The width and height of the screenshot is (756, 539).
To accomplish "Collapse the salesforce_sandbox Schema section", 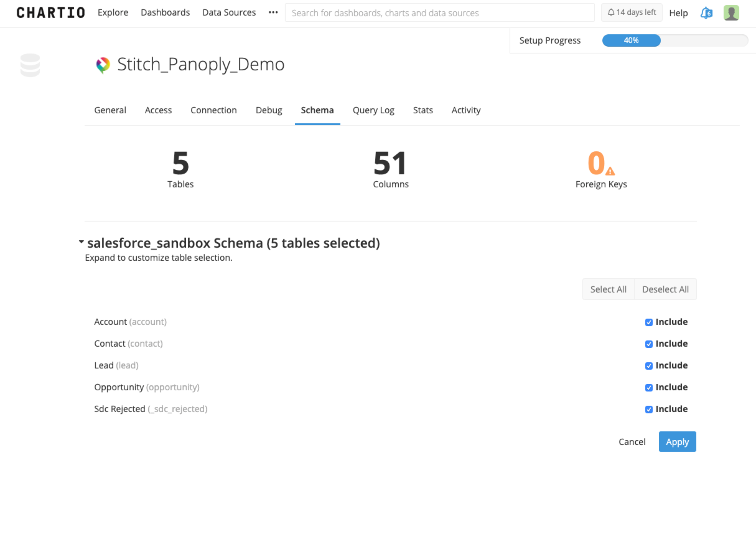I will point(82,241).
